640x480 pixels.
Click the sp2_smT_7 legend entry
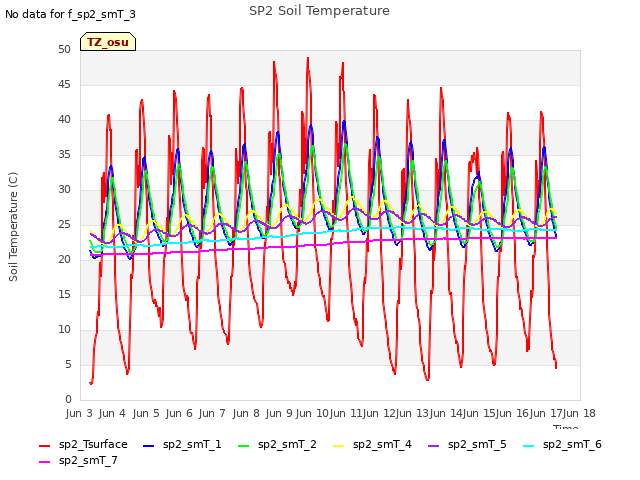pyautogui.click(x=78, y=460)
